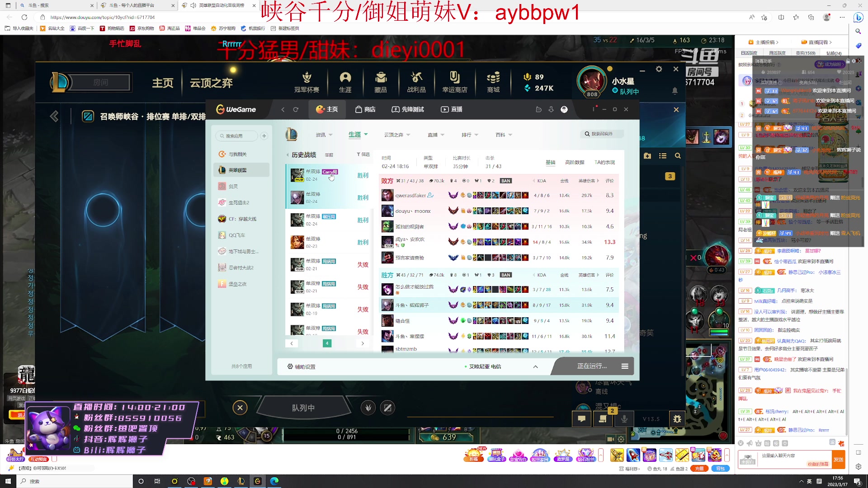Image resolution: width=868 pixels, height=488 pixels.
Task: Open 辅助设置 in WeGame bottom bar
Action: [x=302, y=366]
